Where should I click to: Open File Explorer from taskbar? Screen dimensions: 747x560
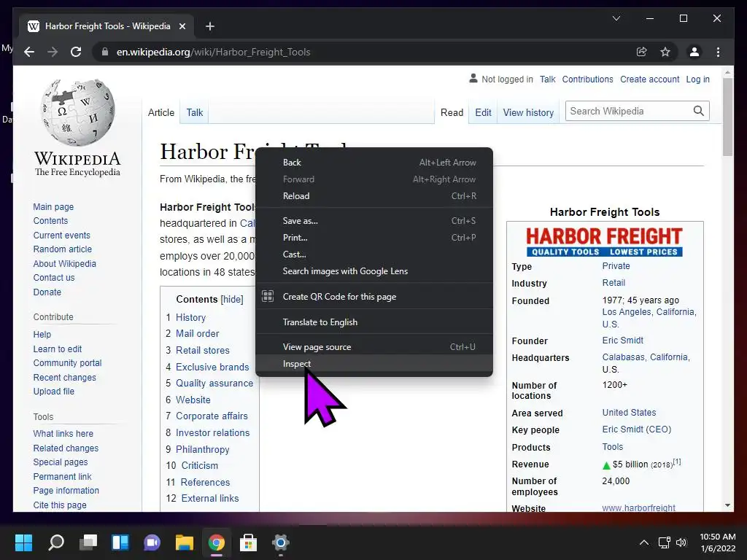pos(185,542)
